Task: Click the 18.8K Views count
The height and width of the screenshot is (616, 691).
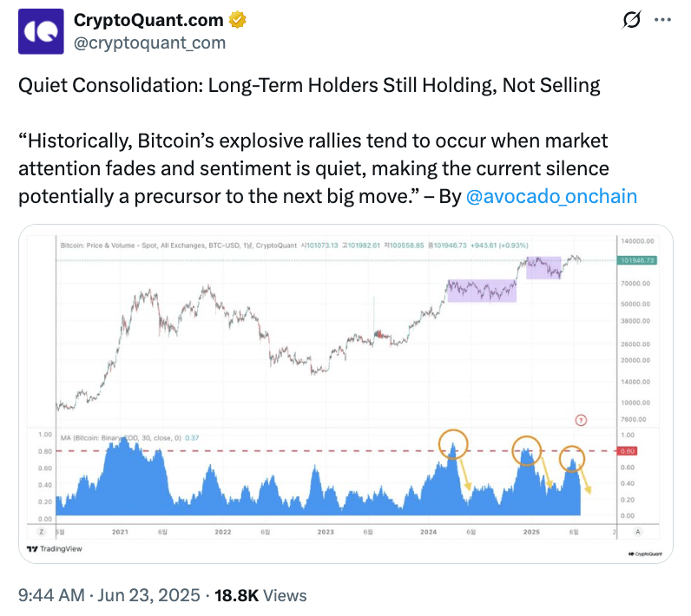Action: [x=261, y=595]
